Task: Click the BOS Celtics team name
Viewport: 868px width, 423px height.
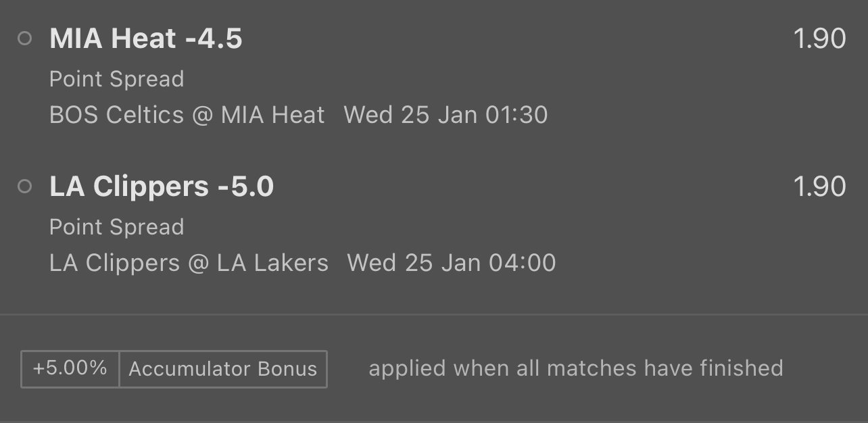Action: pos(116,115)
